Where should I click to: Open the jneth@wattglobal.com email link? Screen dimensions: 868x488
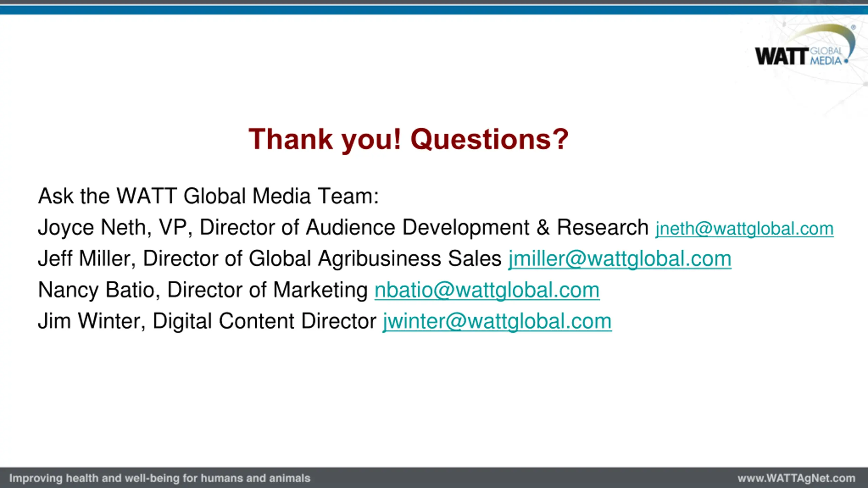click(744, 229)
